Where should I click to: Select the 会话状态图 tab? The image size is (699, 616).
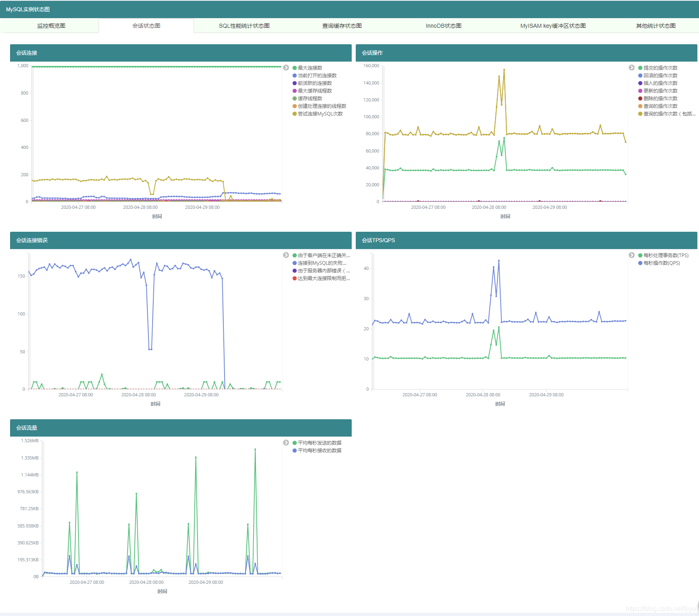146,26
